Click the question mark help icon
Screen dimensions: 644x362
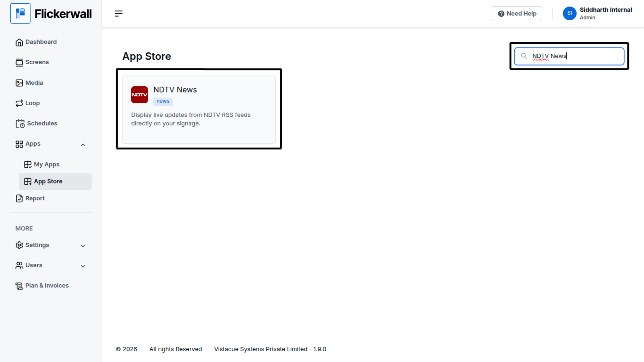point(501,14)
